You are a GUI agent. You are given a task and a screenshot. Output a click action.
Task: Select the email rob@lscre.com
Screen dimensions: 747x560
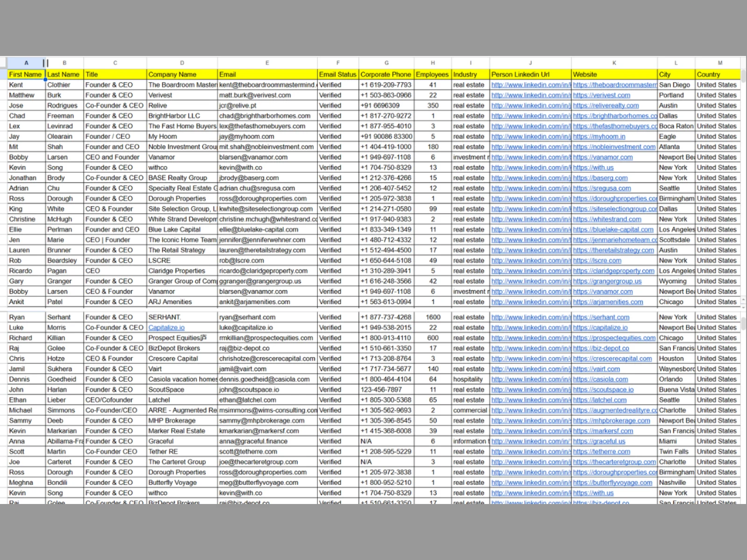(x=241, y=260)
